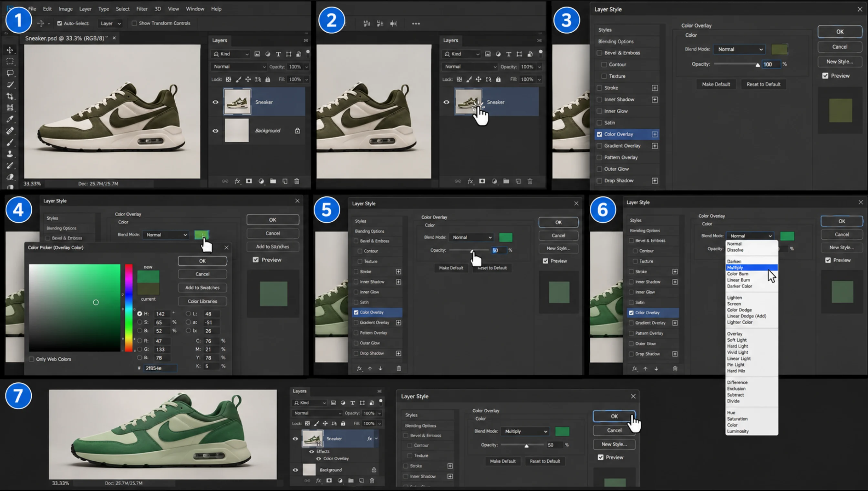Click Sneaker layer thumbnail in Layers panel showing Effects
Image resolution: width=868 pixels, height=491 pixels.
pyautogui.click(x=313, y=438)
